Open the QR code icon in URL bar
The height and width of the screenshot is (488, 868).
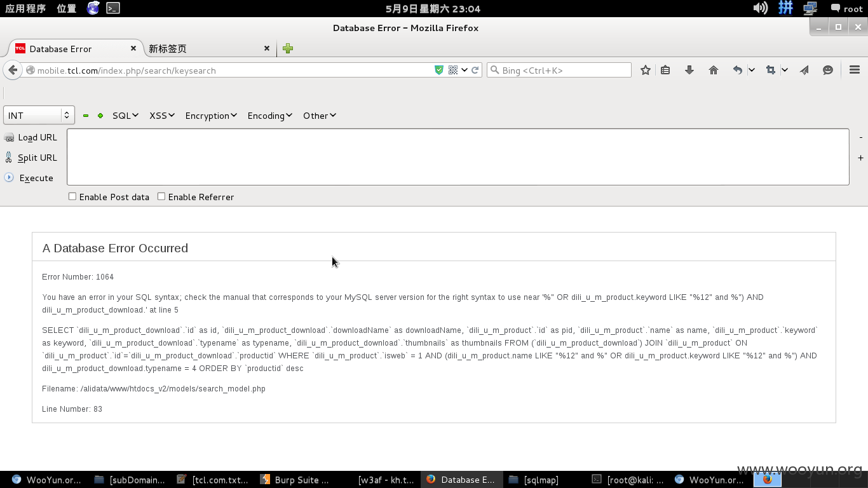click(453, 70)
